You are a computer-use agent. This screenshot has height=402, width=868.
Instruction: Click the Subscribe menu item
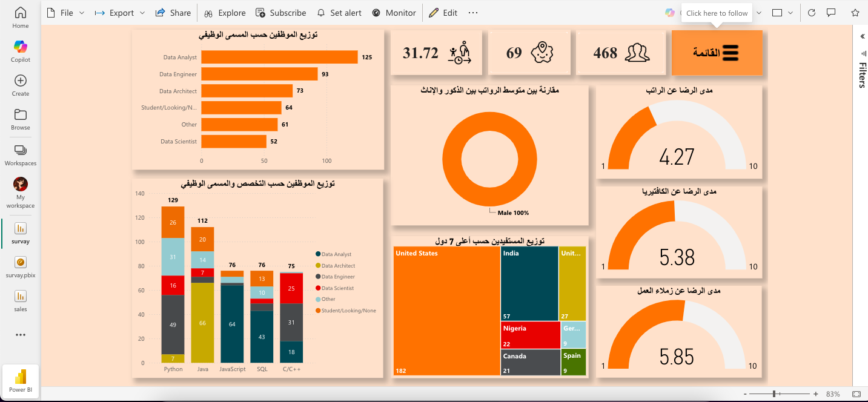(280, 13)
